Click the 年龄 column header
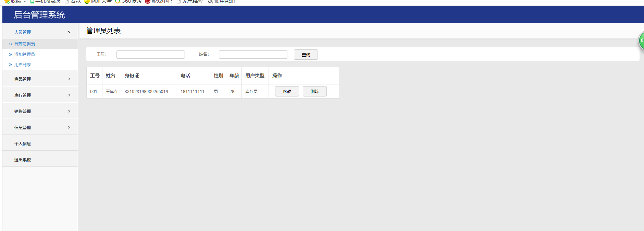 click(x=234, y=76)
